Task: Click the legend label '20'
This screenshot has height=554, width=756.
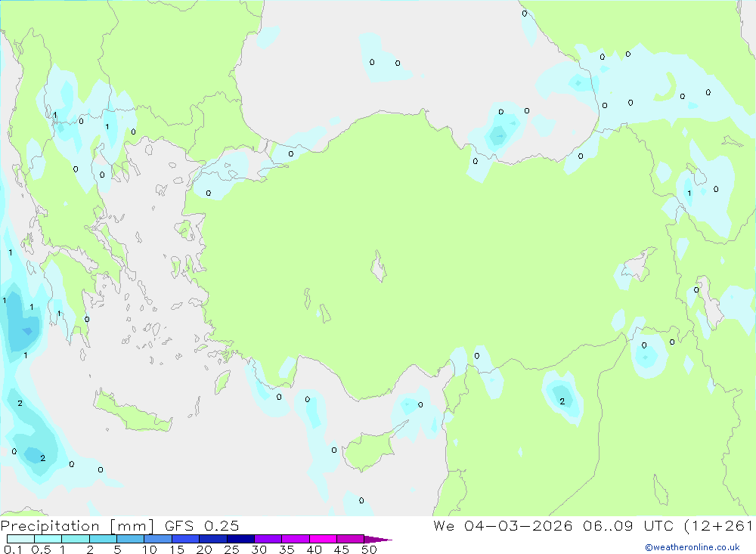Action: [204, 549]
